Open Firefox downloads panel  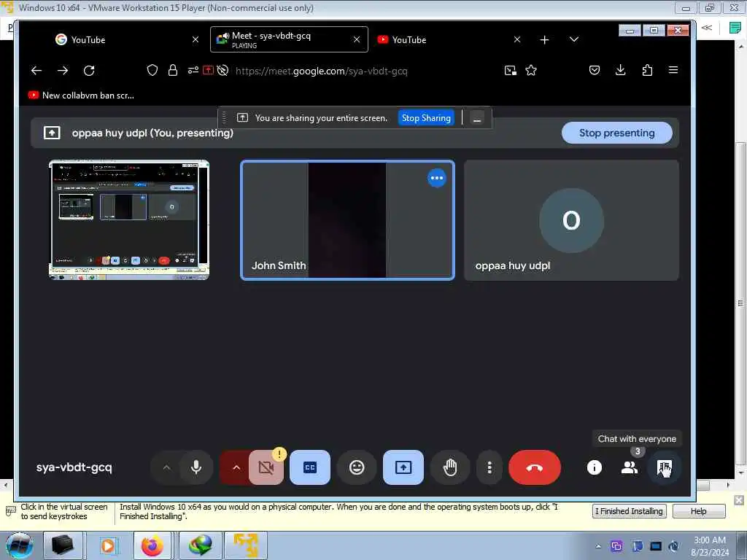tap(620, 71)
